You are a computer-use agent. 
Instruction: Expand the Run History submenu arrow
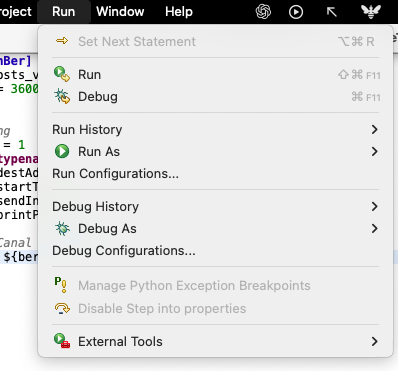[x=375, y=129]
